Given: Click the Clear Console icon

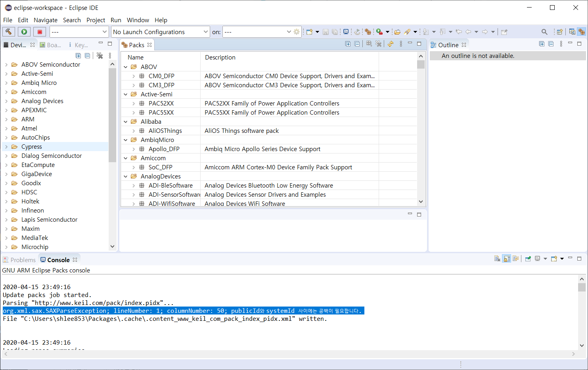Looking at the screenshot, I should pos(497,259).
